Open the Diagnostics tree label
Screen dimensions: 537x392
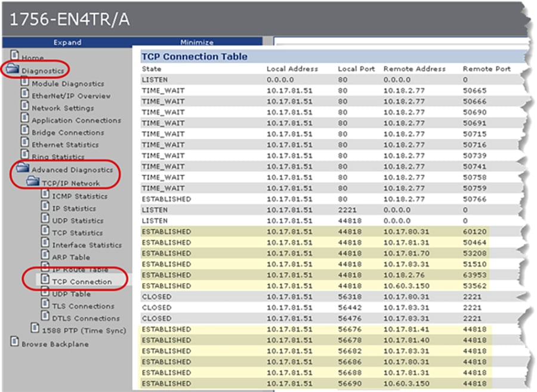[43, 71]
